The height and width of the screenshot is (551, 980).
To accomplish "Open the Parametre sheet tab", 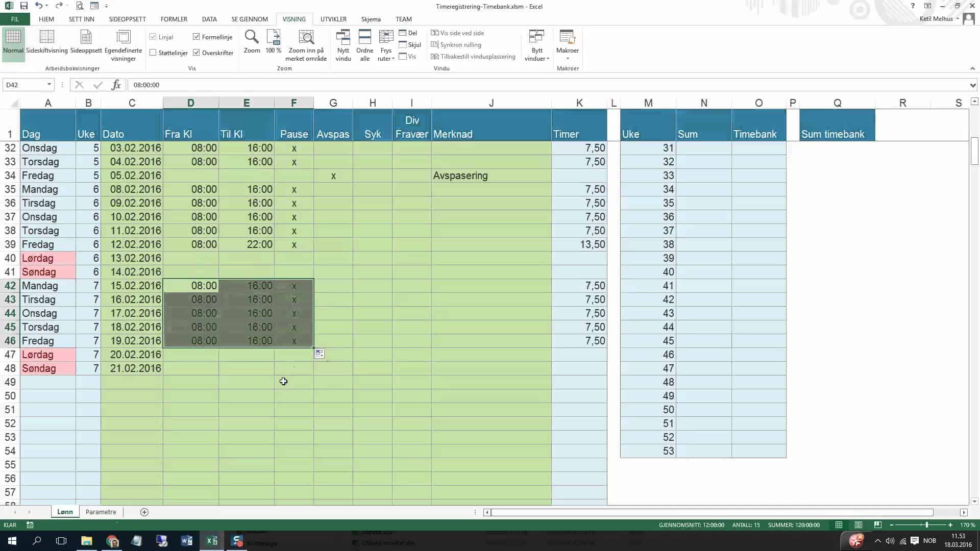I will pos(101,512).
